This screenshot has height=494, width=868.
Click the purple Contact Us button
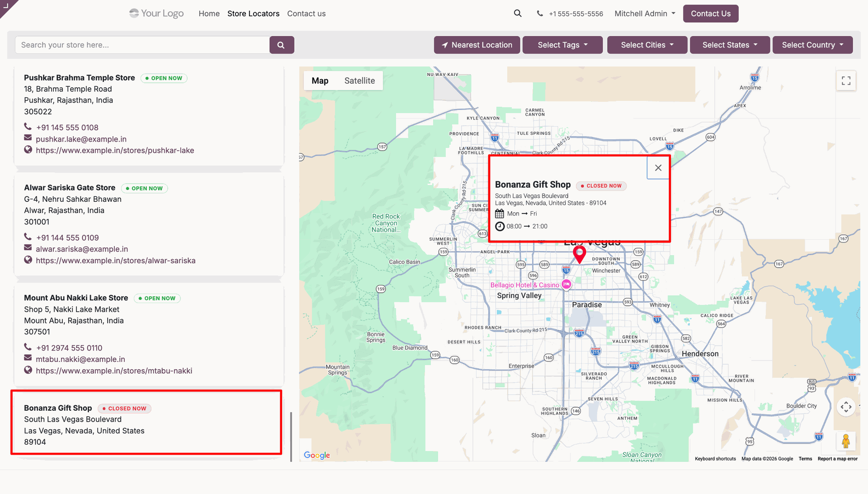coord(711,14)
